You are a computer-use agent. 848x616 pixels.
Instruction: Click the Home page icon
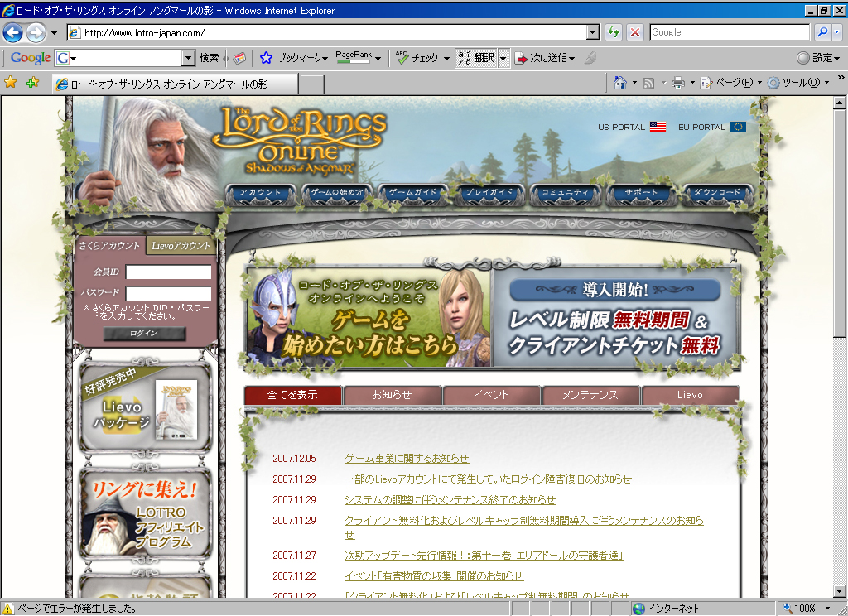[x=619, y=83]
